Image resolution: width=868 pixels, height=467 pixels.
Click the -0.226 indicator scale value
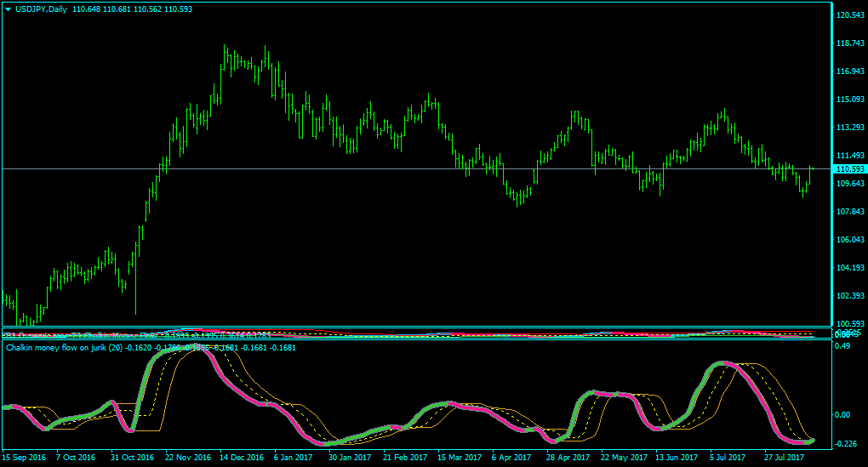tap(845, 443)
